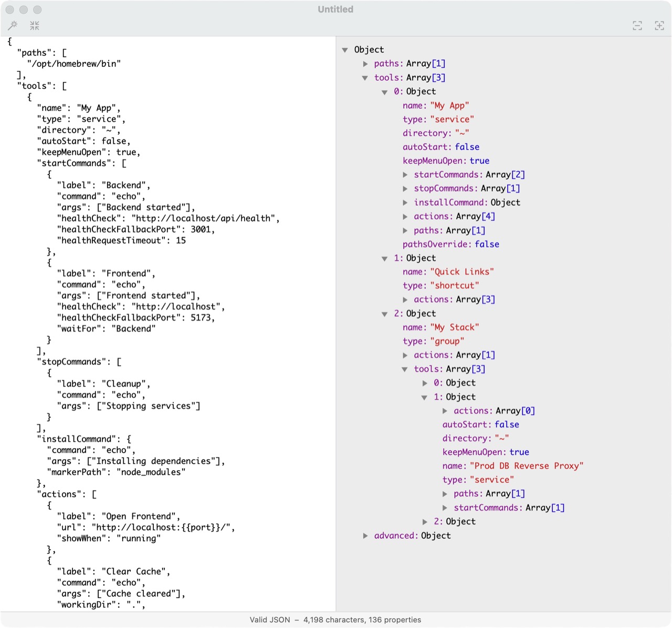The width and height of the screenshot is (672, 628).
Task: Click the "healthCheck": "http://localhost/api/health" line
Action: coord(168,218)
